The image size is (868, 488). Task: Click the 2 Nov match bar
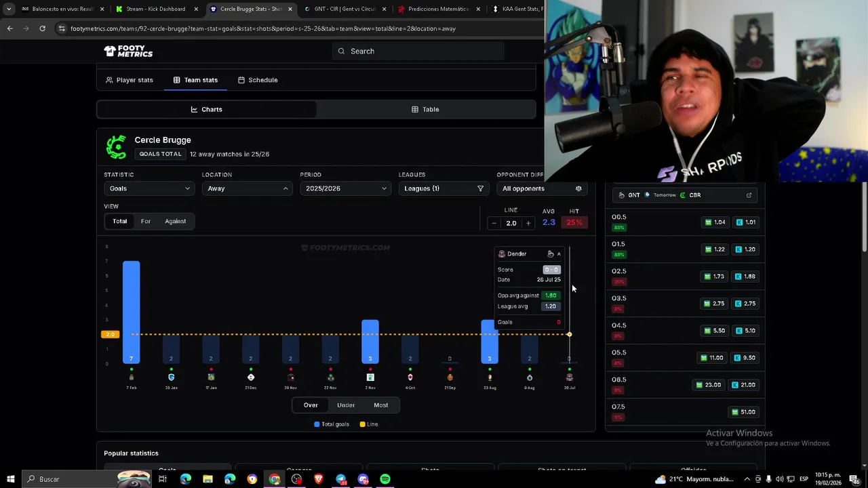click(x=370, y=342)
